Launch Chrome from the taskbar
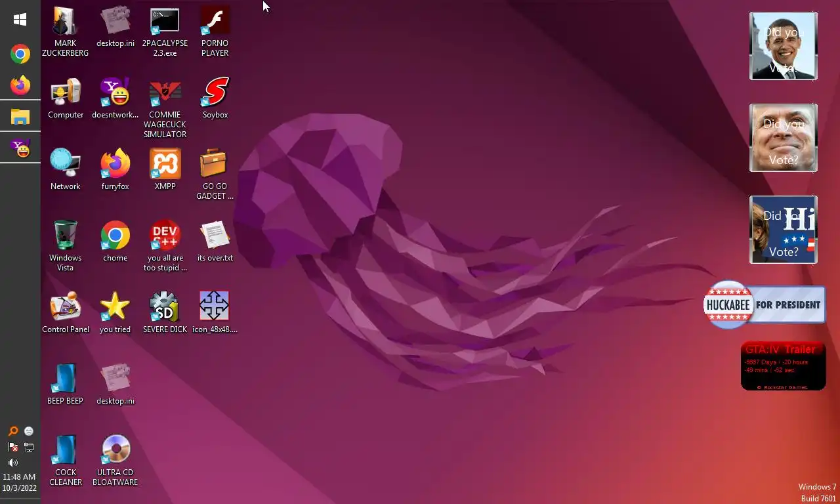The width and height of the screenshot is (840, 504). click(x=20, y=54)
